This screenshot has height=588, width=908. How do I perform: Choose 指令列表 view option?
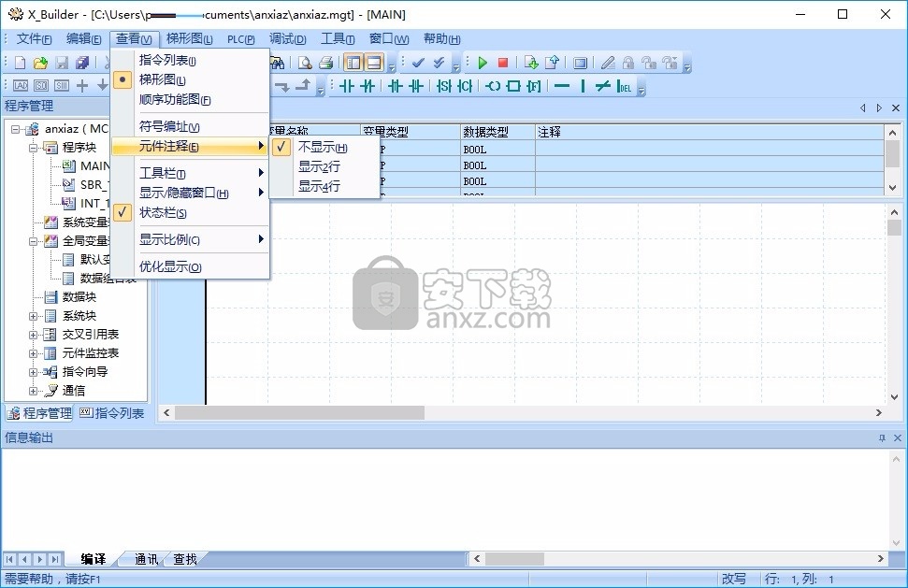pos(190,60)
